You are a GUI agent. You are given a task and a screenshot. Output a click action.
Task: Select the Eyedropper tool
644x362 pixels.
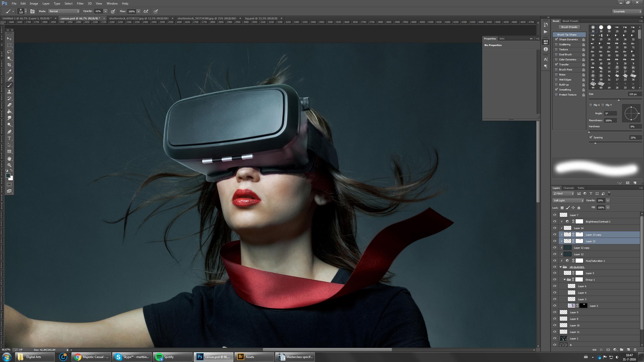9,72
